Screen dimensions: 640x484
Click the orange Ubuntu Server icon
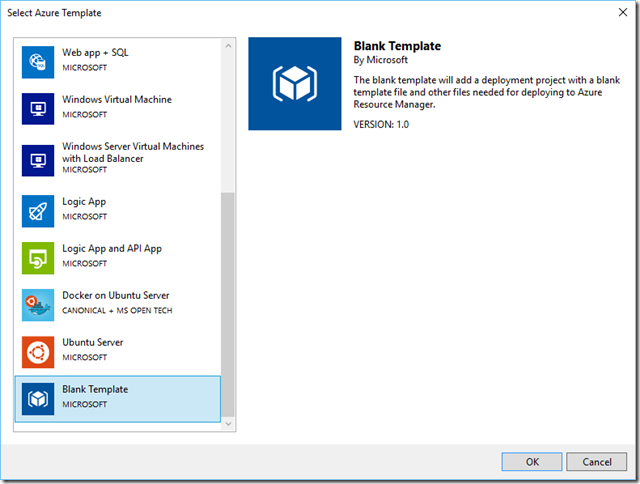click(x=38, y=352)
